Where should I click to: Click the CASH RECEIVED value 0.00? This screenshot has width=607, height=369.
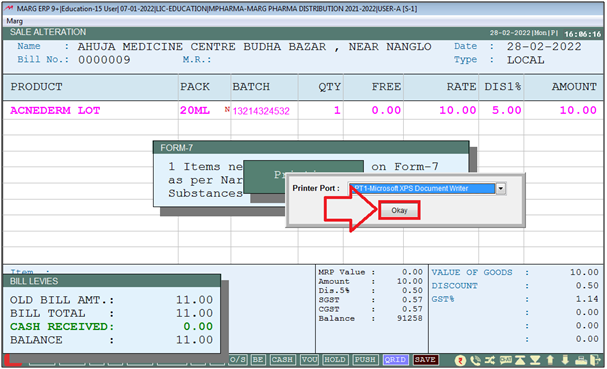[198, 326]
